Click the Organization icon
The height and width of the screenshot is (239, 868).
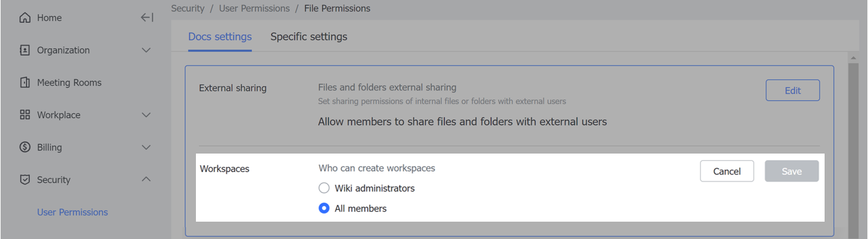pos(25,50)
